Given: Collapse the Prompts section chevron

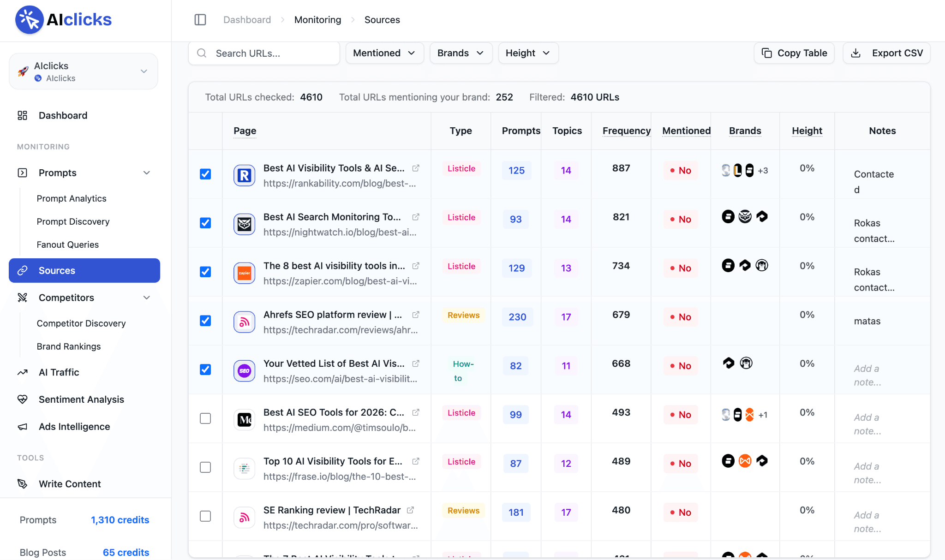Looking at the screenshot, I should [x=147, y=173].
